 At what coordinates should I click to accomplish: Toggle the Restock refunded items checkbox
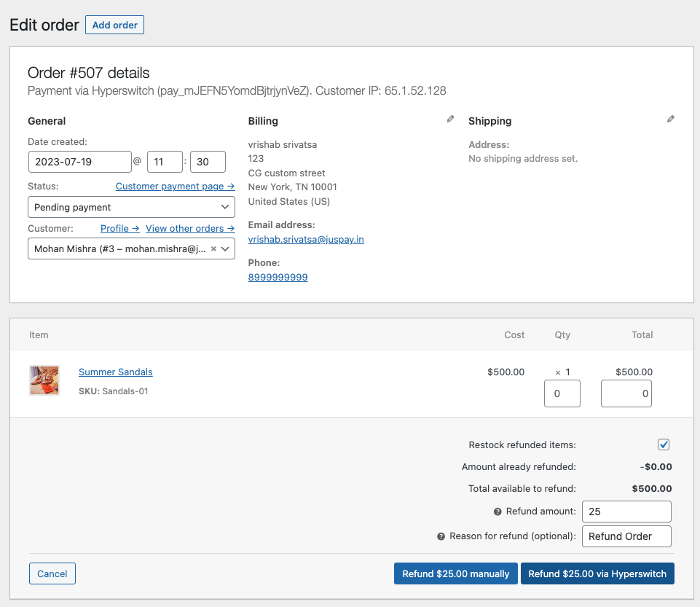(664, 445)
